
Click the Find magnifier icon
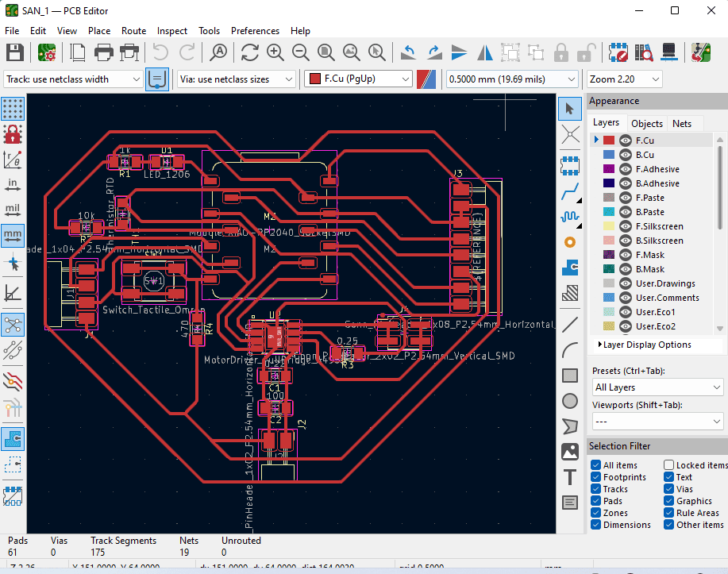(x=218, y=52)
